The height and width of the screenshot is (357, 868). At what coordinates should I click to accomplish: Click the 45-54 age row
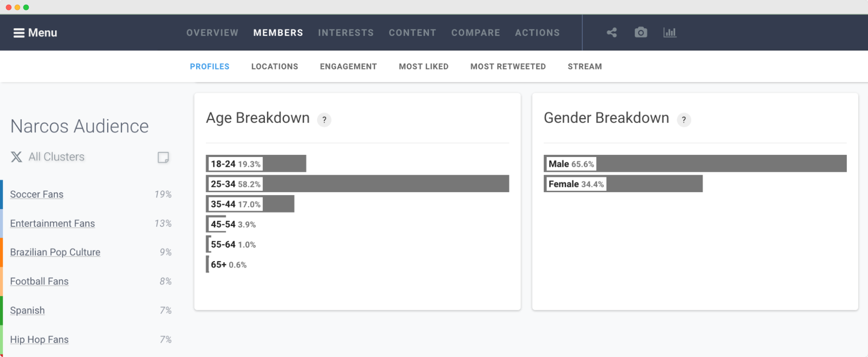[x=232, y=224]
